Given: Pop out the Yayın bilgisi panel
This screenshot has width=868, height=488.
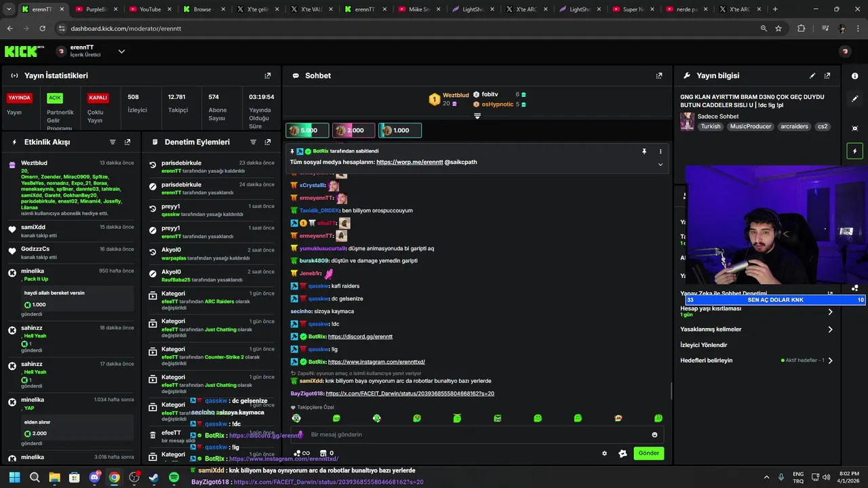Looking at the screenshot, I should [827, 76].
